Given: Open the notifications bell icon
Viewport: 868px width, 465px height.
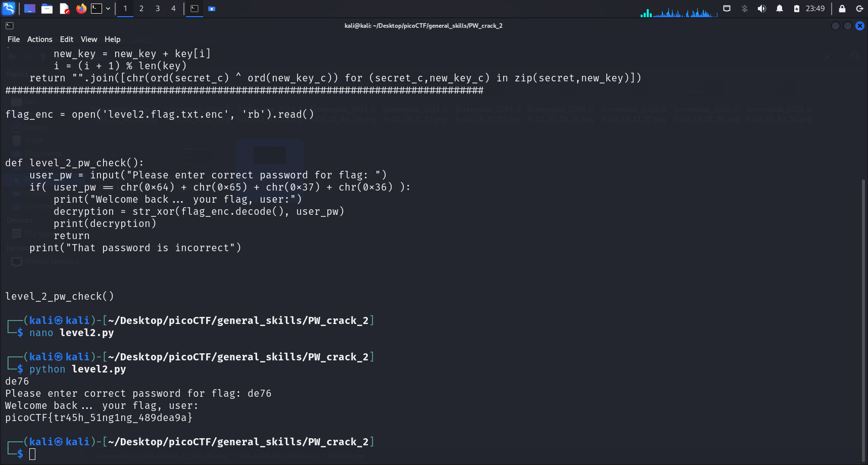Looking at the screenshot, I should [780, 9].
